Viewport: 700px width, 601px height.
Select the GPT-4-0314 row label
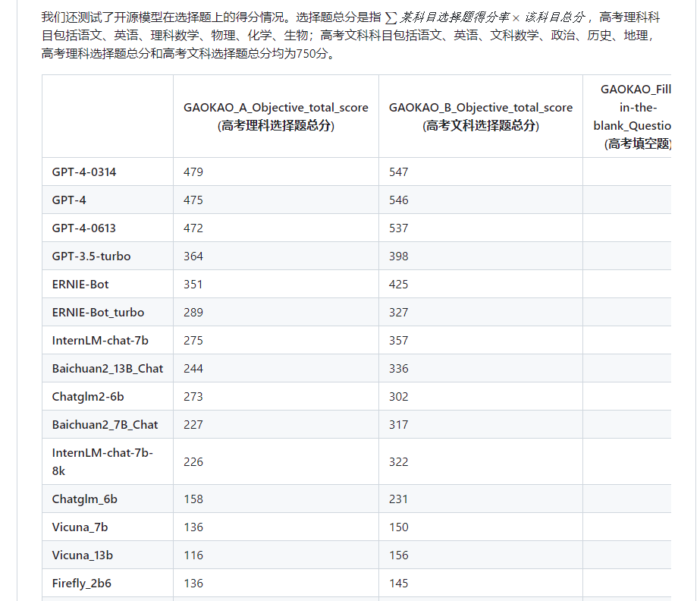point(84,172)
